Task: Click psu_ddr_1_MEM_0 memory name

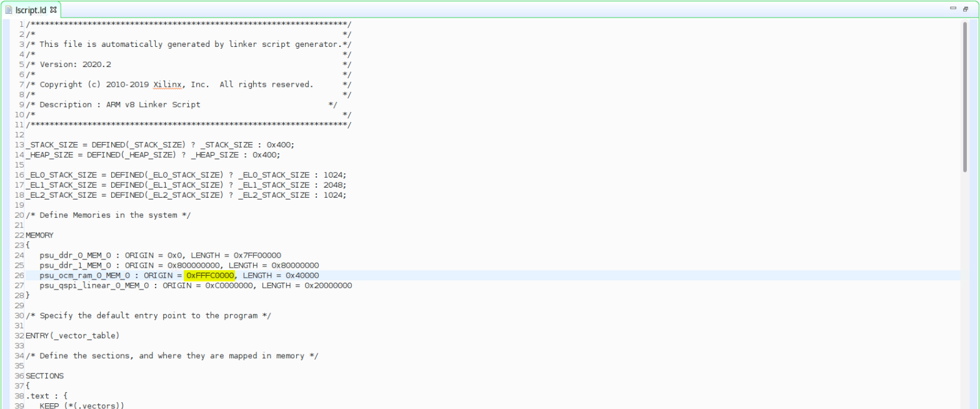Action: [x=75, y=265]
